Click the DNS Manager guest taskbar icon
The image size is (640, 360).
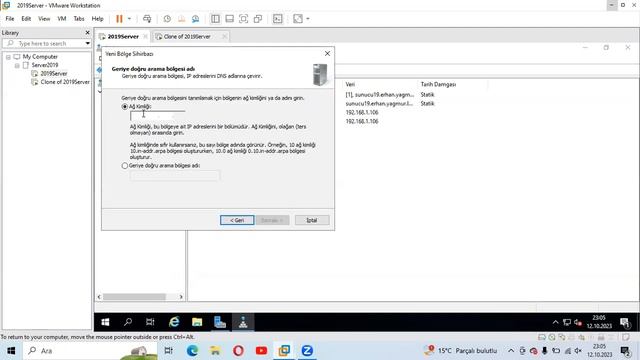coord(243,322)
